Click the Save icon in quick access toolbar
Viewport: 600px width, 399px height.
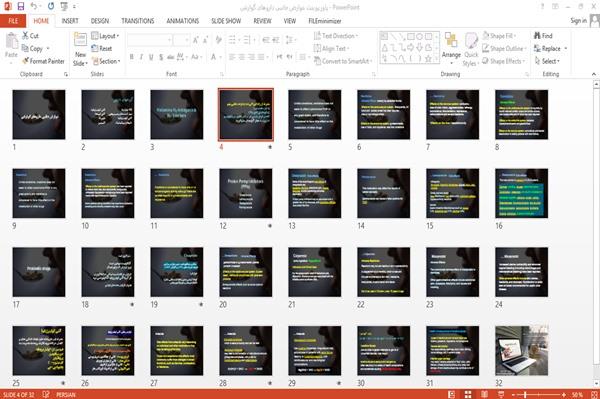click(21, 7)
